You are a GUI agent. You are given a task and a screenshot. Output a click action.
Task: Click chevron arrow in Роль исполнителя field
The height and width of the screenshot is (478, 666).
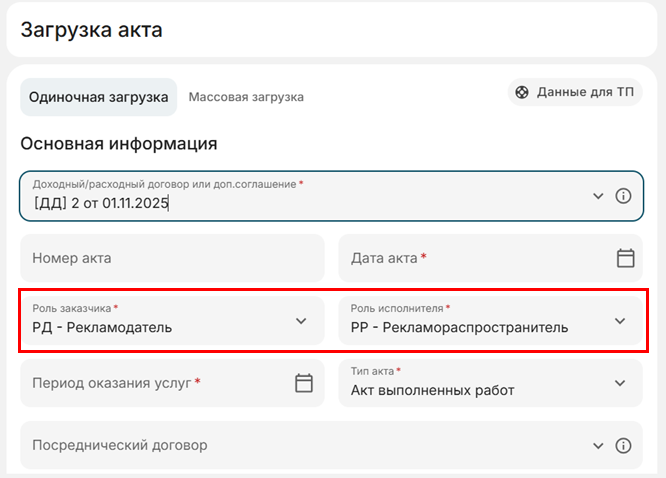coord(619,321)
